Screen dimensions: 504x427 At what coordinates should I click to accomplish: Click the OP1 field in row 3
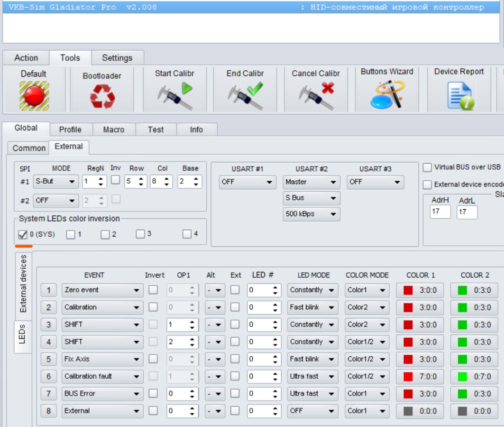pyautogui.click(x=182, y=325)
